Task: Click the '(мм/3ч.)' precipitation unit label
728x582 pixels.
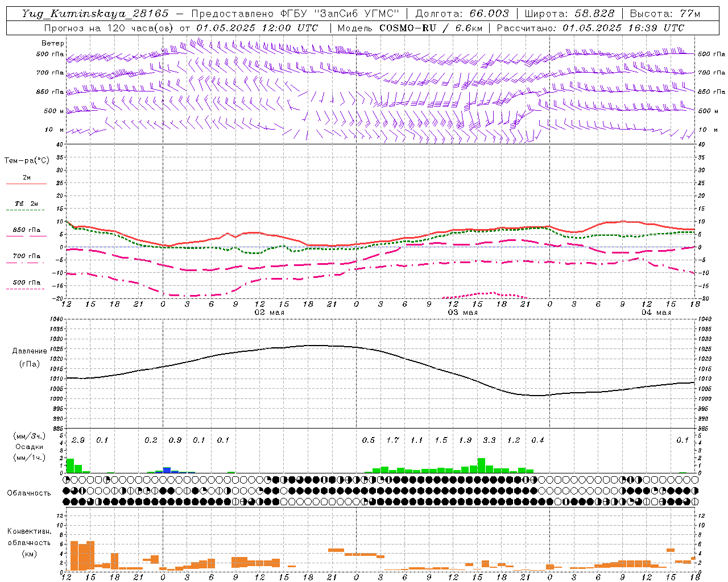Action: [x=30, y=436]
